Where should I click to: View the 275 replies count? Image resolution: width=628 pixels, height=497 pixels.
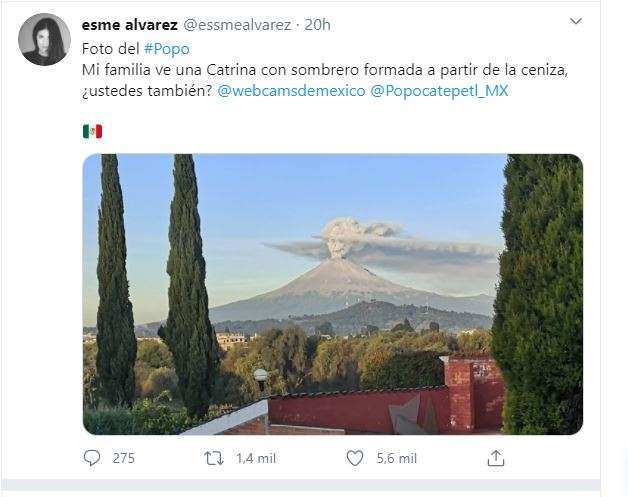click(x=123, y=458)
